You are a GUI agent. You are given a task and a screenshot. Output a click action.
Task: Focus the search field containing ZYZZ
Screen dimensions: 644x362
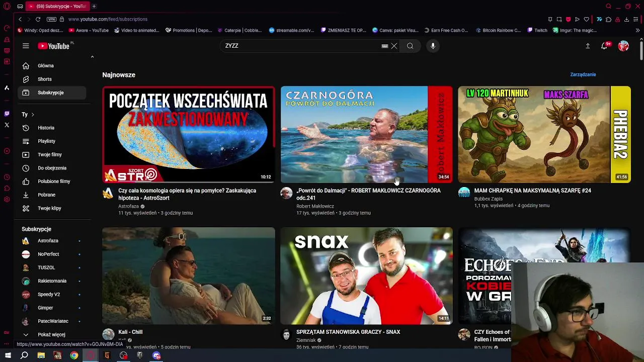click(x=302, y=46)
